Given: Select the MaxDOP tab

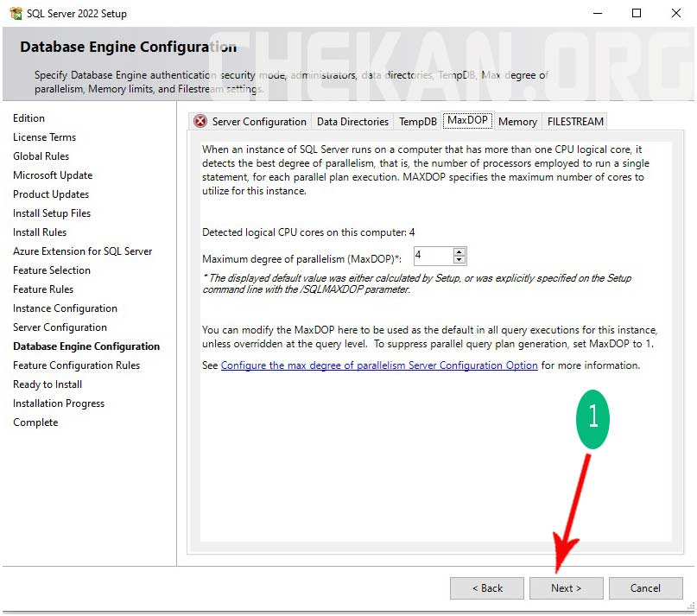Looking at the screenshot, I should point(467,120).
